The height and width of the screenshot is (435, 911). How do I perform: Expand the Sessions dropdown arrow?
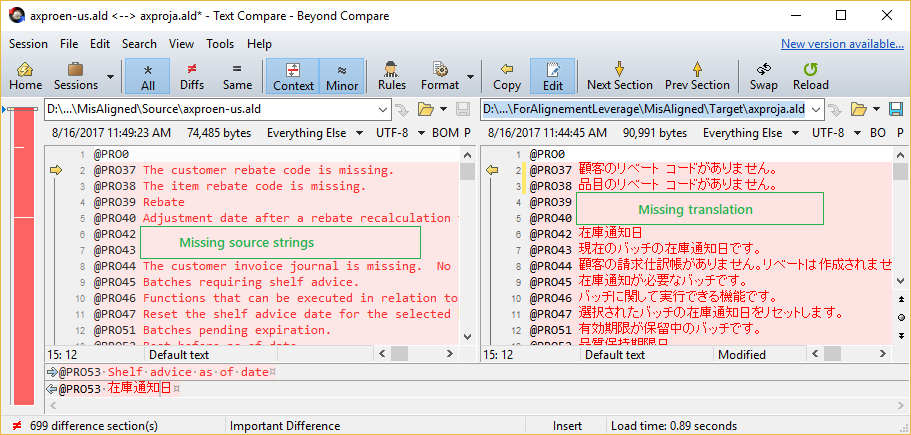pyautogui.click(x=110, y=76)
